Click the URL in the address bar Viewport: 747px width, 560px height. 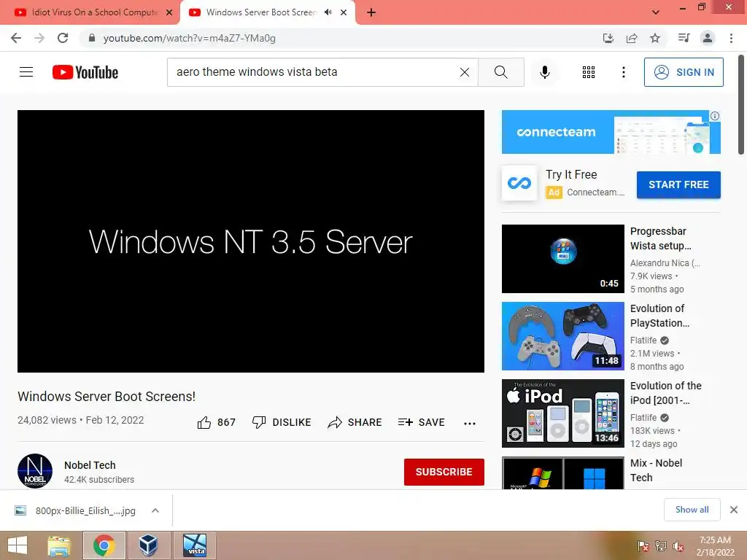(x=189, y=38)
